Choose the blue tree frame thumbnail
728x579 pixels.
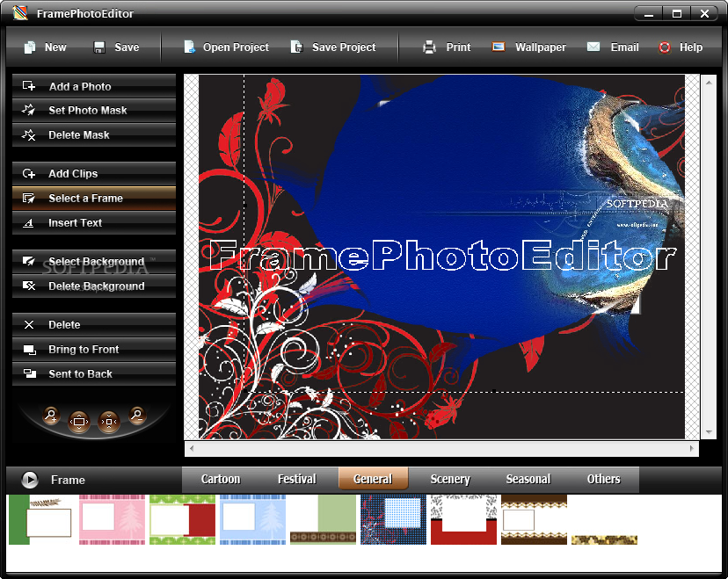coord(252,519)
